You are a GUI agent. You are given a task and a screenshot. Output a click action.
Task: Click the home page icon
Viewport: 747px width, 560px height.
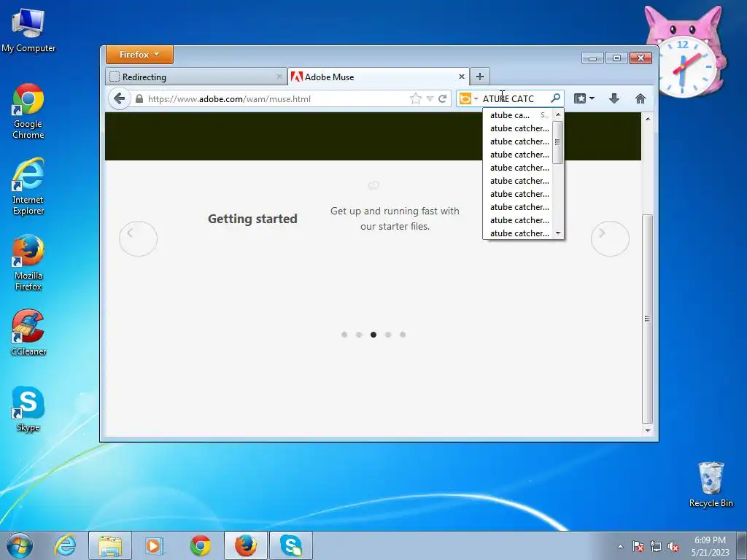click(x=640, y=98)
